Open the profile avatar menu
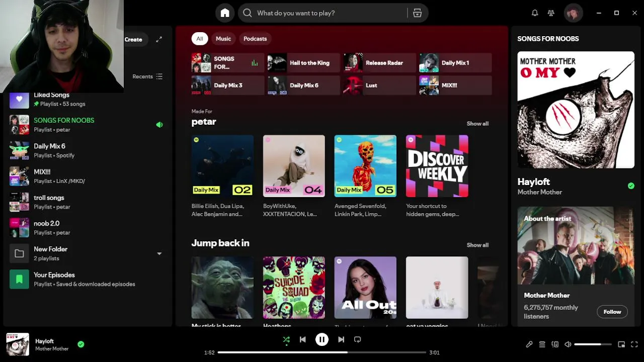The image size is (644, 362). (573, 13)
